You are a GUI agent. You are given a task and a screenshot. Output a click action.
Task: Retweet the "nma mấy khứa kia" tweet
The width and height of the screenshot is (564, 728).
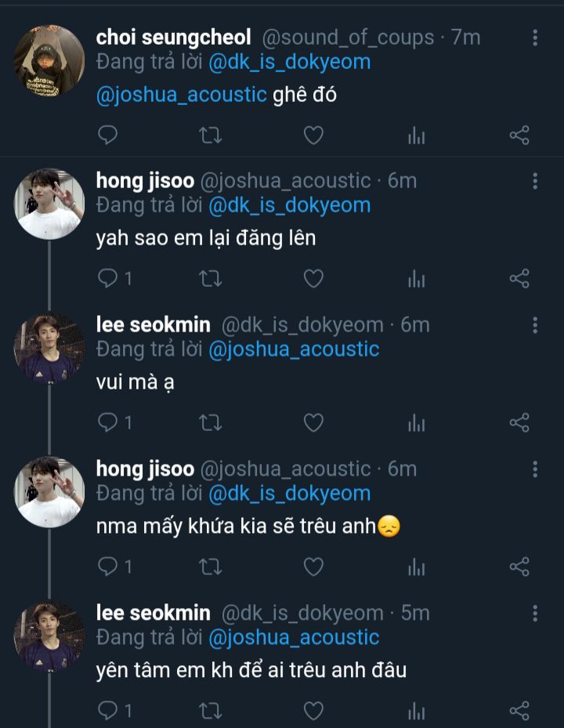211,567
